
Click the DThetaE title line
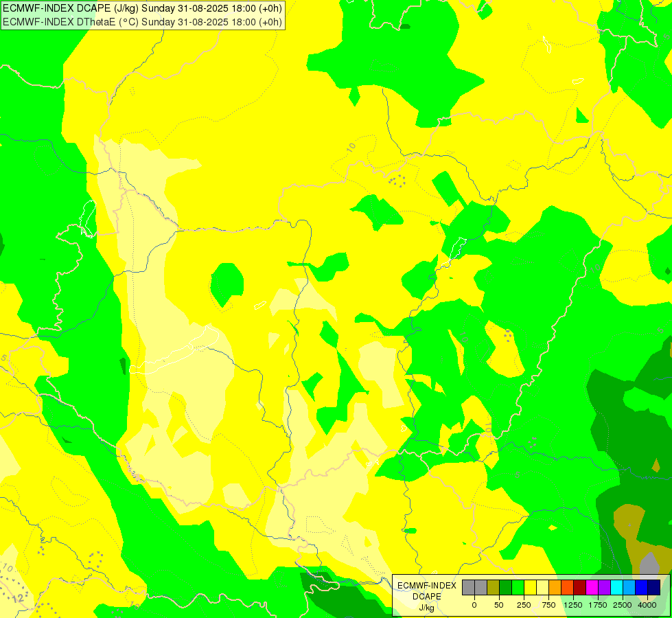[142, 22]
